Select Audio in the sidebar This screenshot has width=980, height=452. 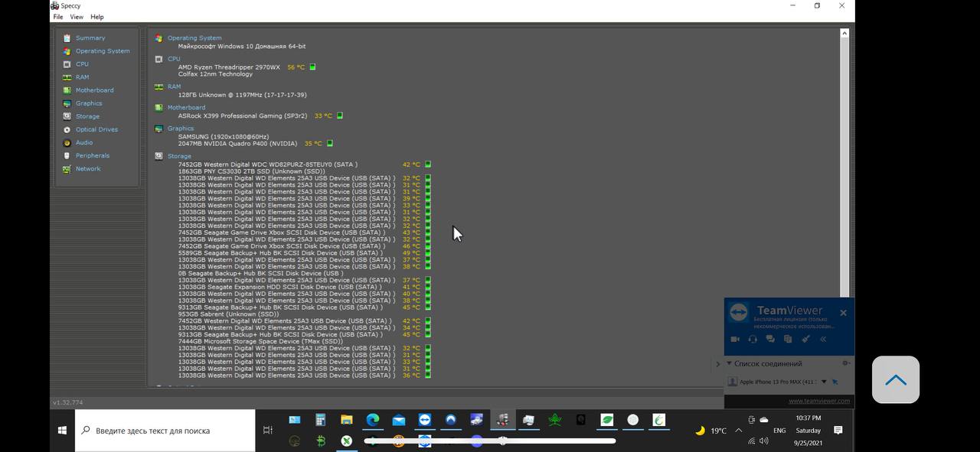tap(84, 142)
